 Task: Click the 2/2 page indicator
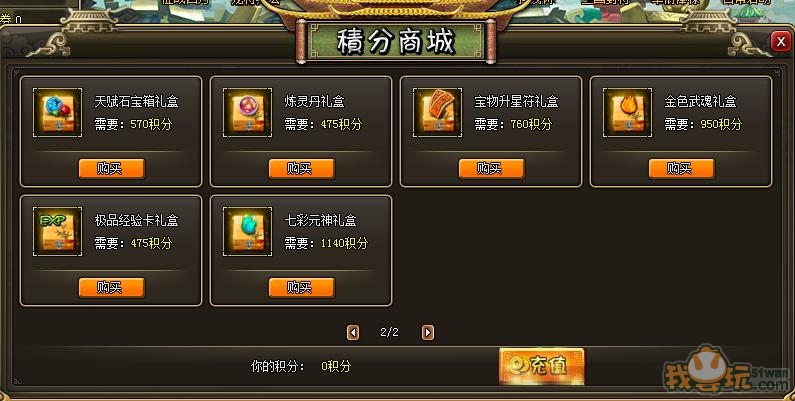click(x=389, y=333)
